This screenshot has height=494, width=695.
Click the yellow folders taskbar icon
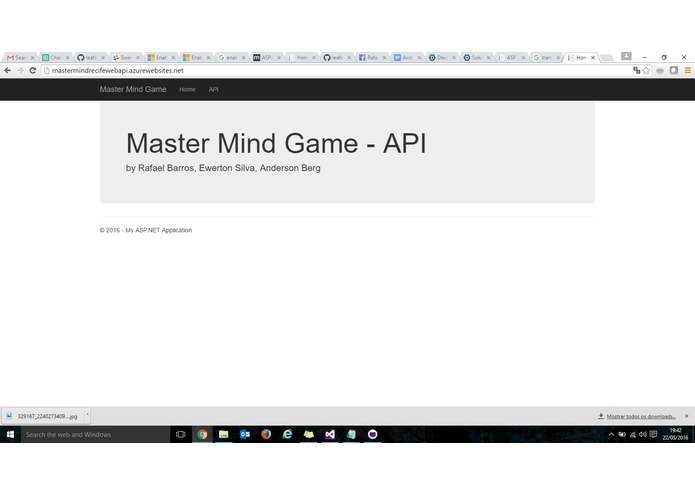(x=308, y=434)
